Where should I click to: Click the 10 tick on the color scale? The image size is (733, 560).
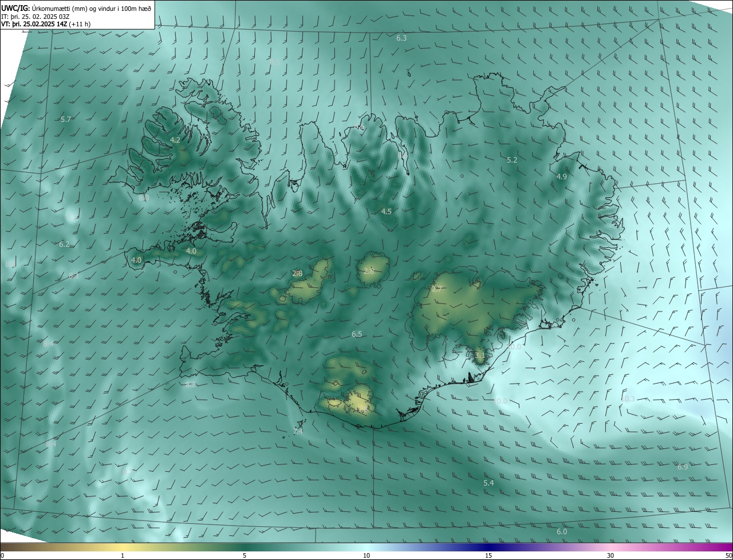[x=366, y=556]
